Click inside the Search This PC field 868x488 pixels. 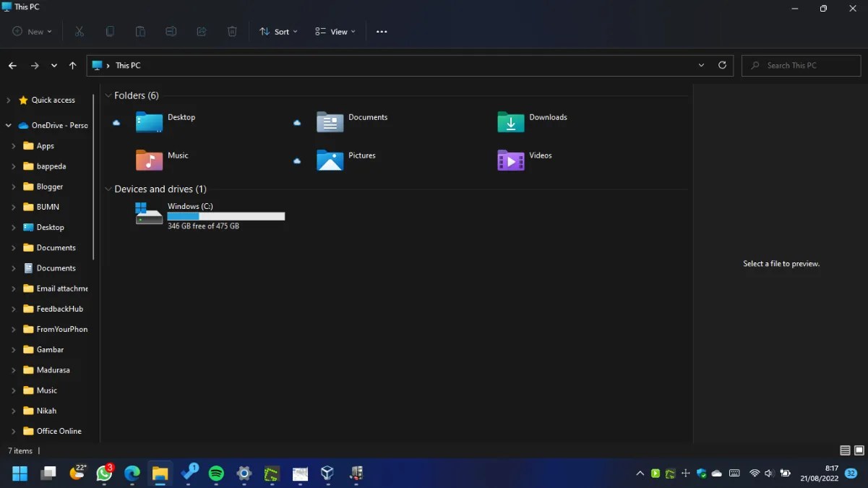point(801,65)
